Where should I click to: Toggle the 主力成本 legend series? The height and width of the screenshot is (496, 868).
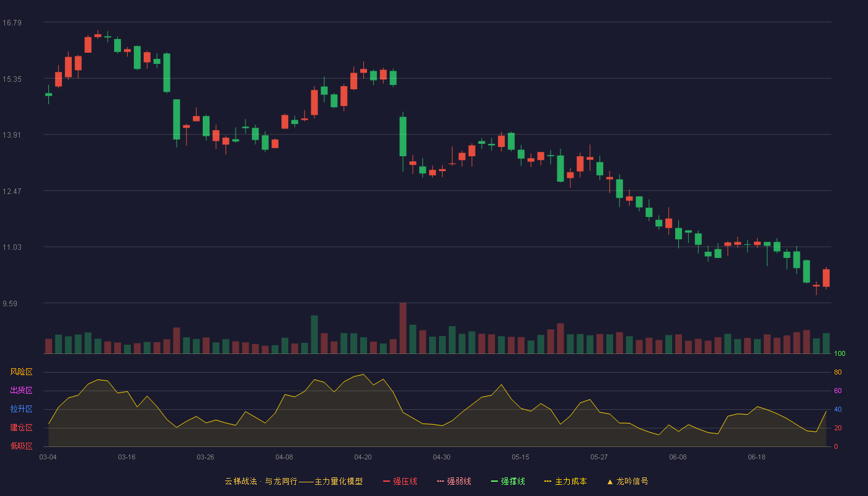pos(565,481)
